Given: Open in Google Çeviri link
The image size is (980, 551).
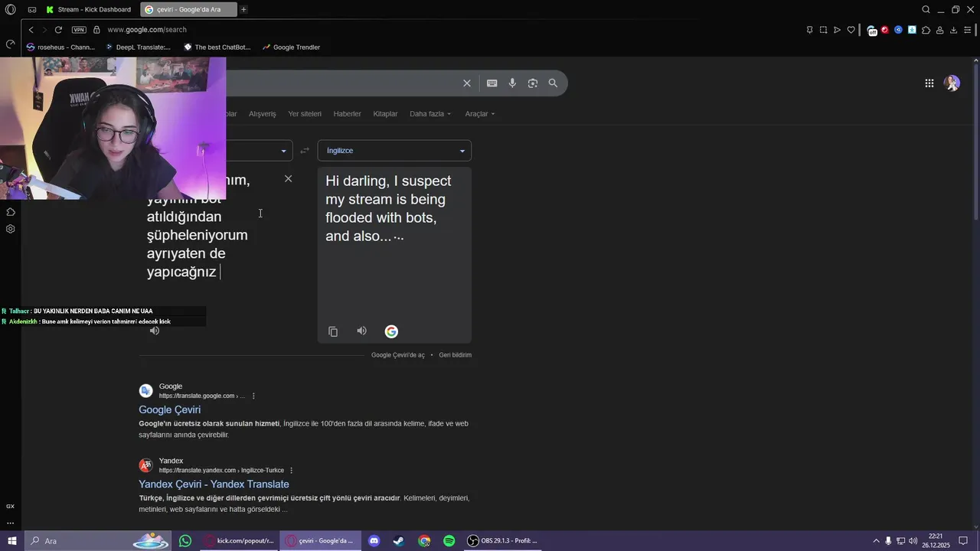Looking at the screenshot, I should [x=397, y=355].
